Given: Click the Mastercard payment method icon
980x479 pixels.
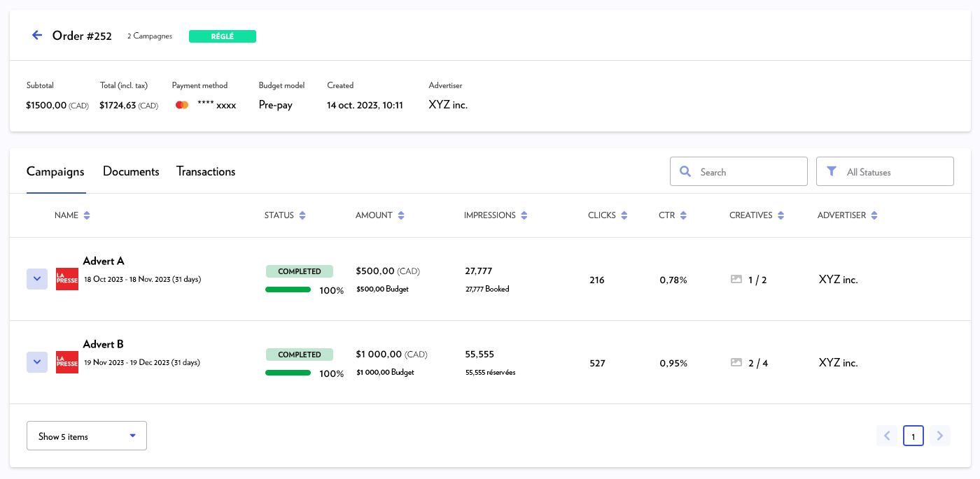Looking at the screenshot, I should (182, 105).
